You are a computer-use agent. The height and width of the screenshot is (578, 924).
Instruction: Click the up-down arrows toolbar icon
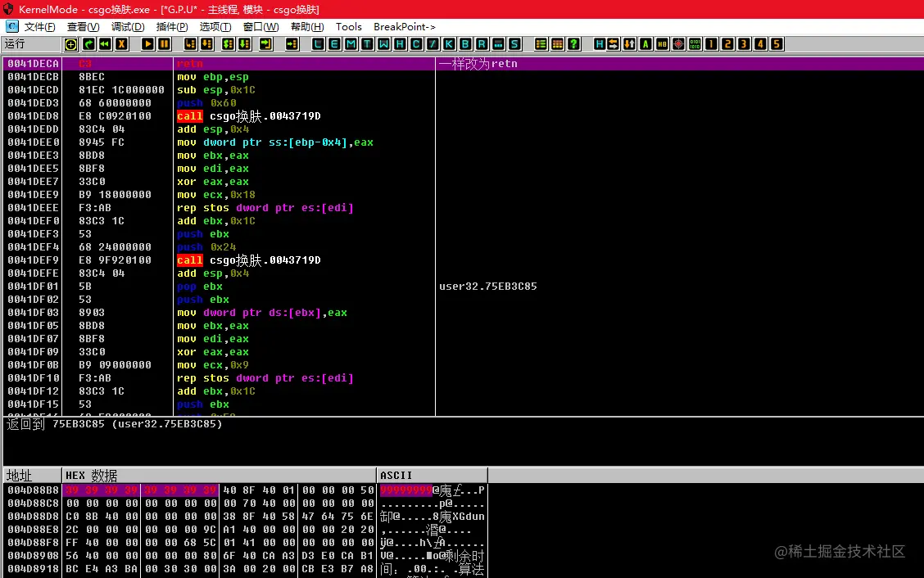coord(629,44)
